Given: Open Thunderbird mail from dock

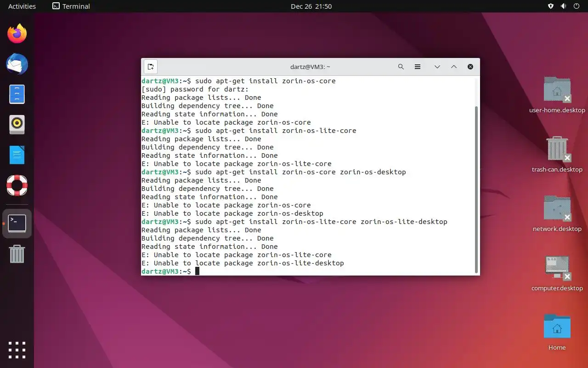Looking at the screenshot, I should point(17,64).
